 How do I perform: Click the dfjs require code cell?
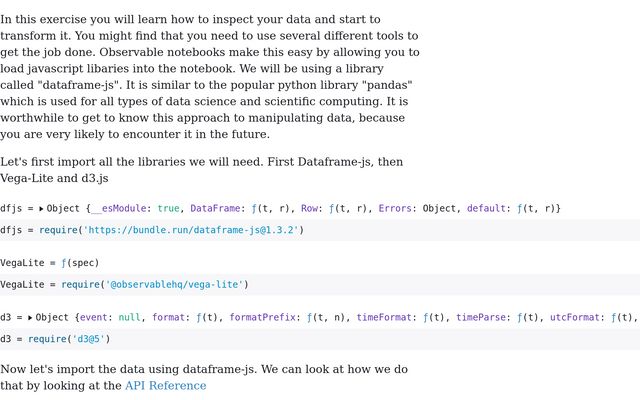click(x=320, y=230)
